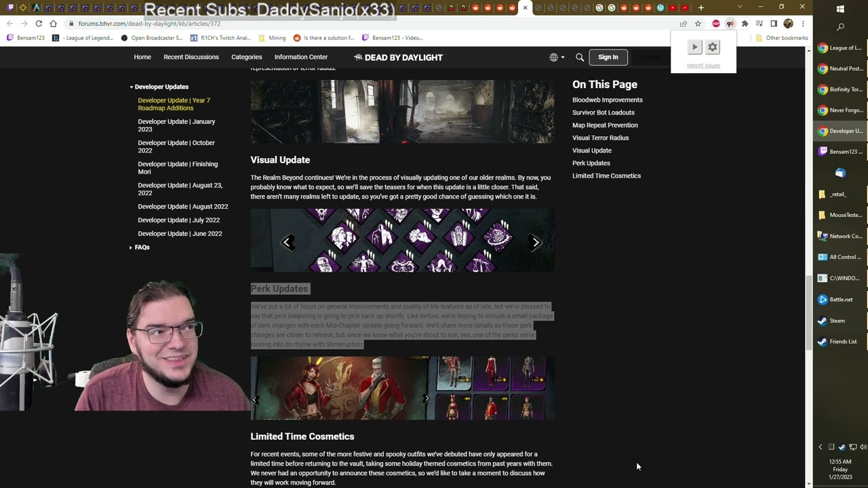Open the tab search chevron
Image resolution: width=868 pixels, height=488 pixels.
[x=740, y=7]
